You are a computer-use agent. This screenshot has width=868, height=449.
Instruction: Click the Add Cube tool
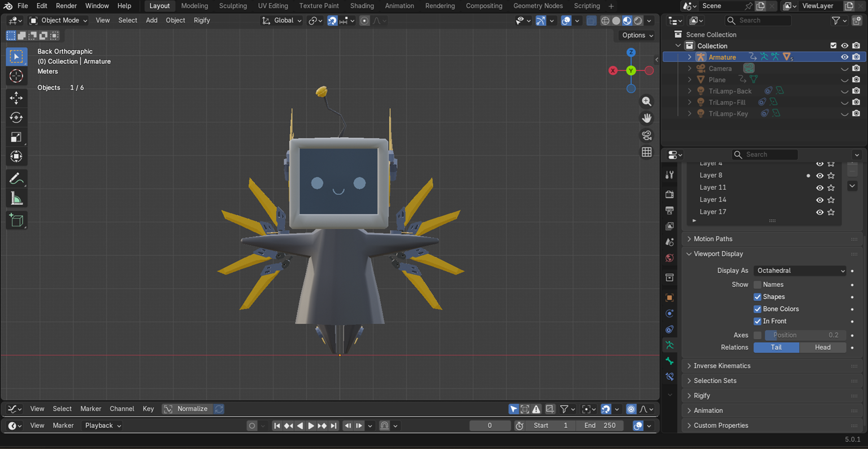coord(16,220)
